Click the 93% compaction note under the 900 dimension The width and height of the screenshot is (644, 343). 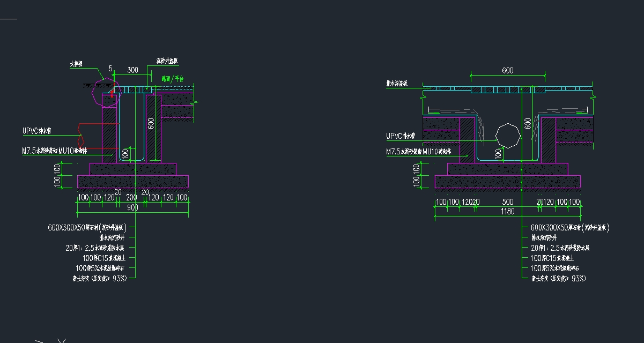(x=99, y=278)
